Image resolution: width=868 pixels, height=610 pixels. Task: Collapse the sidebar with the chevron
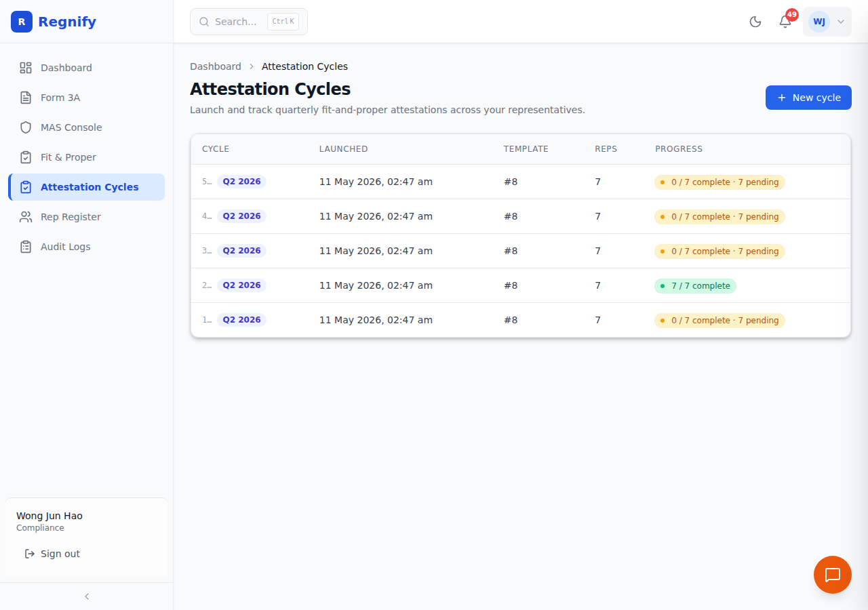tap(87, 596)
